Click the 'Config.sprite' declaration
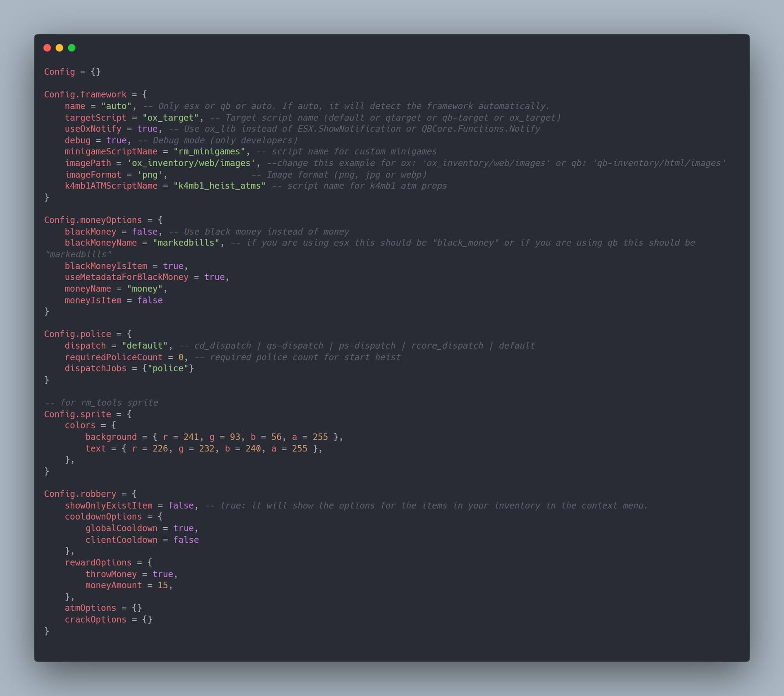784x696 pixels. click(x=78, y=414)
